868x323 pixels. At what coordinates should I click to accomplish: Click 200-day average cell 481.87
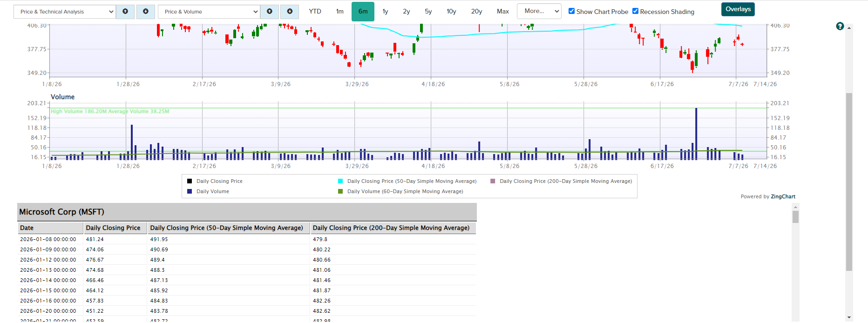pyautogui.click(x=322, y=290)
